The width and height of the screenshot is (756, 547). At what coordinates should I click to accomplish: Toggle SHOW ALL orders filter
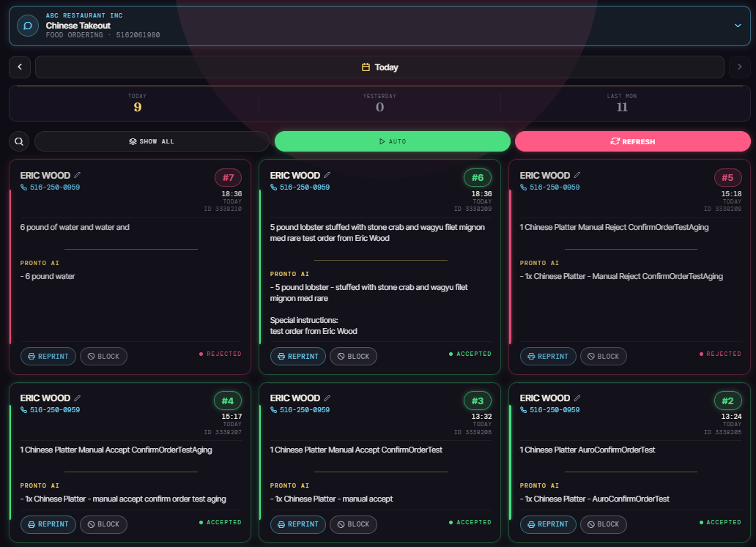click(152, 141)
